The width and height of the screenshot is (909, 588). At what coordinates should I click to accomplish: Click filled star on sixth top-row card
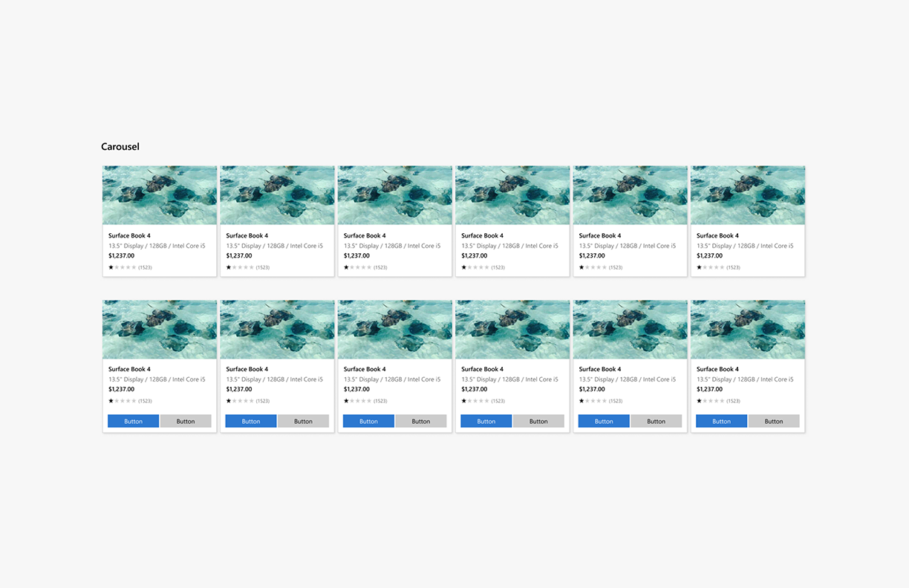699,267
